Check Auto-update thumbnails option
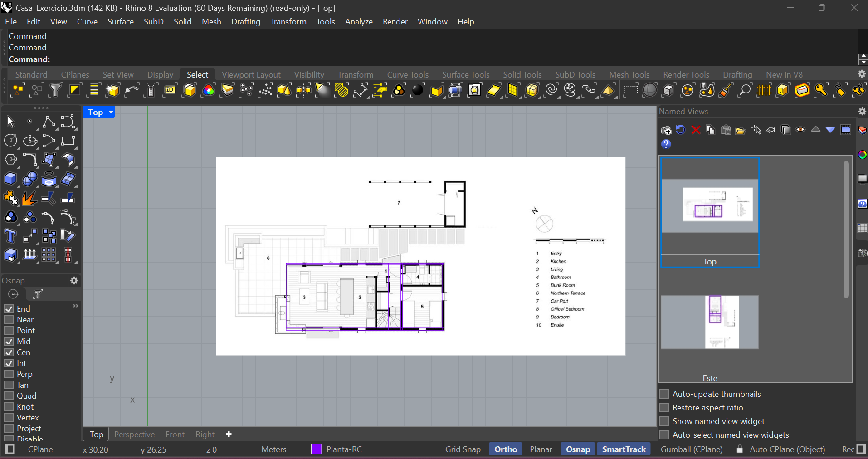This screenshot has width=868, height=459. (664, 394)
